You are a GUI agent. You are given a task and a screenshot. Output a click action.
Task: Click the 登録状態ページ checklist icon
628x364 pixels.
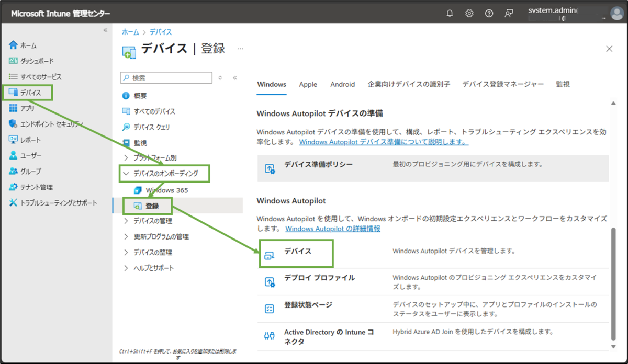(x=270, y=309)
